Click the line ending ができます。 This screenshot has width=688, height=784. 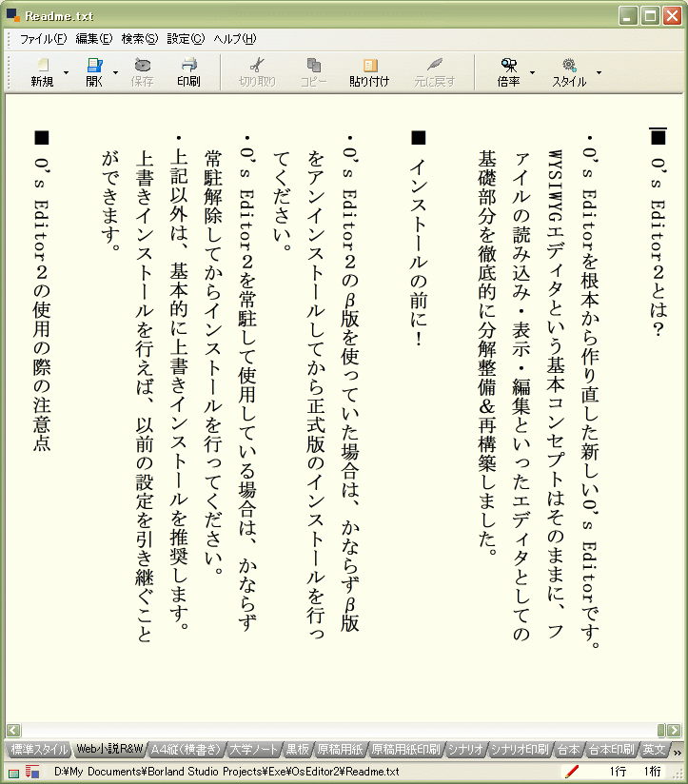110,202
